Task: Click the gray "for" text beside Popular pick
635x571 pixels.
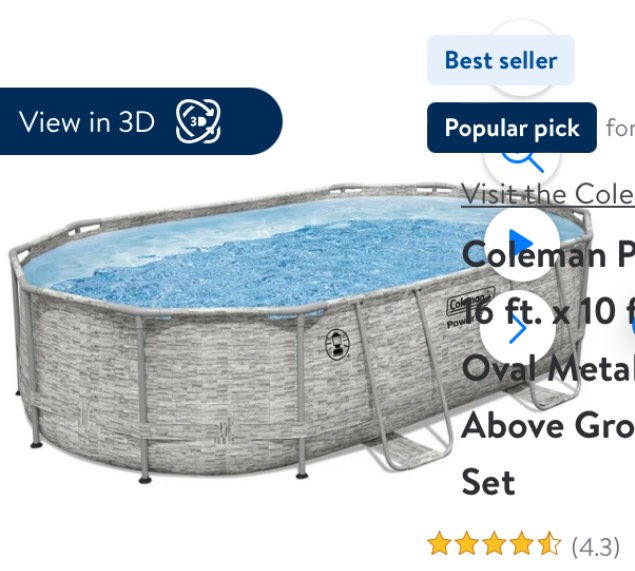Action: (x=620, y=128)
